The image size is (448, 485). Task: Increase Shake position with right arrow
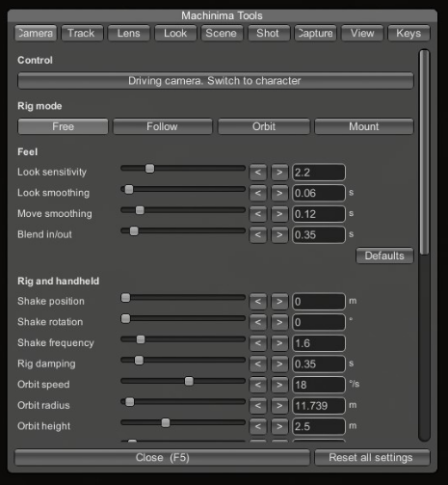279,302
